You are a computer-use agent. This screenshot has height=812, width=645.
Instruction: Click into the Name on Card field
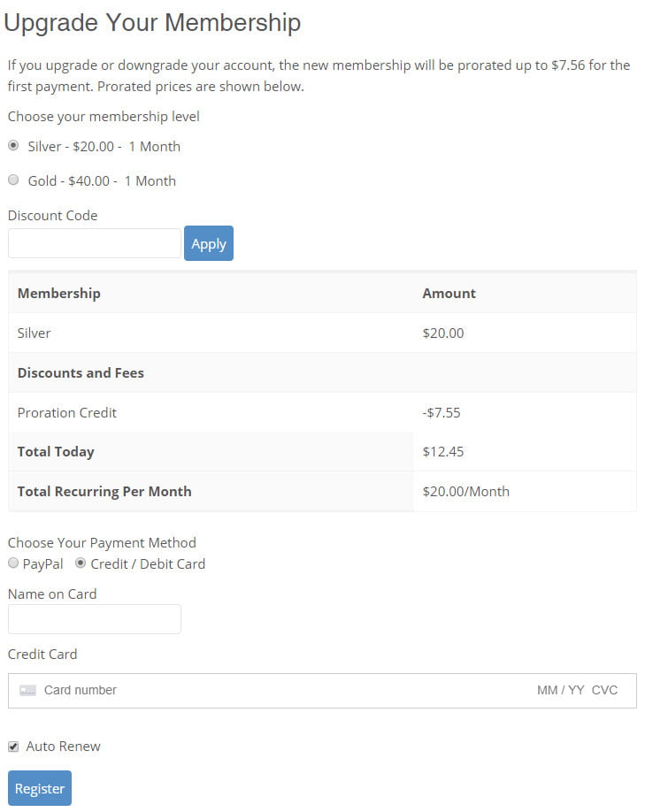[x=94, y=619]
